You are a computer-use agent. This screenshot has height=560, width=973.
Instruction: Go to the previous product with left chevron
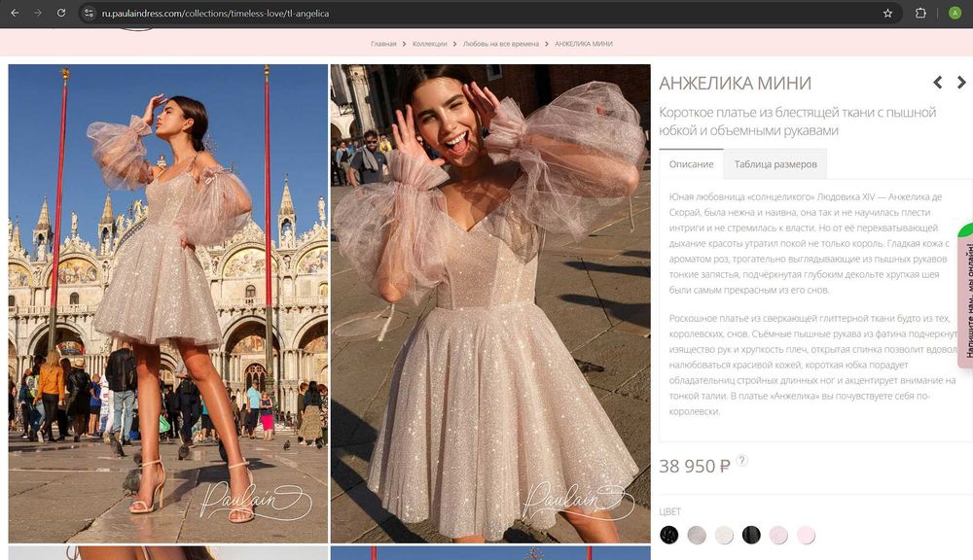pyautogui.click(x=938, y=82)
